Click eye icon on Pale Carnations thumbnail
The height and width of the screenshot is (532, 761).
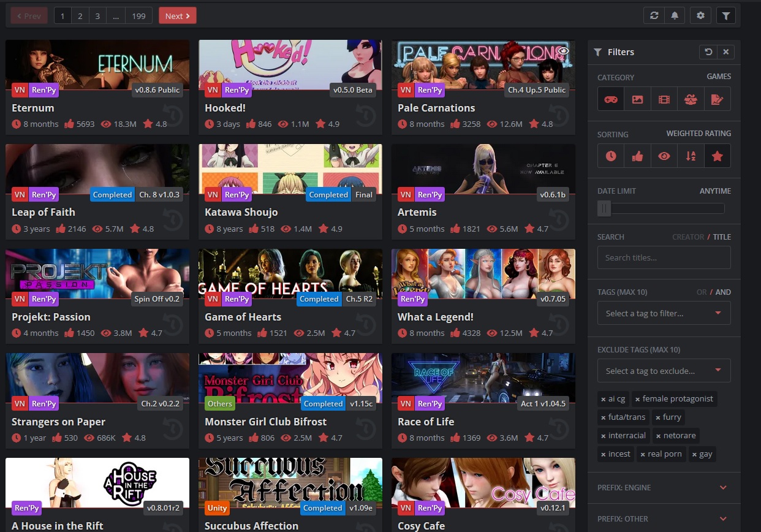pos(564,50)
